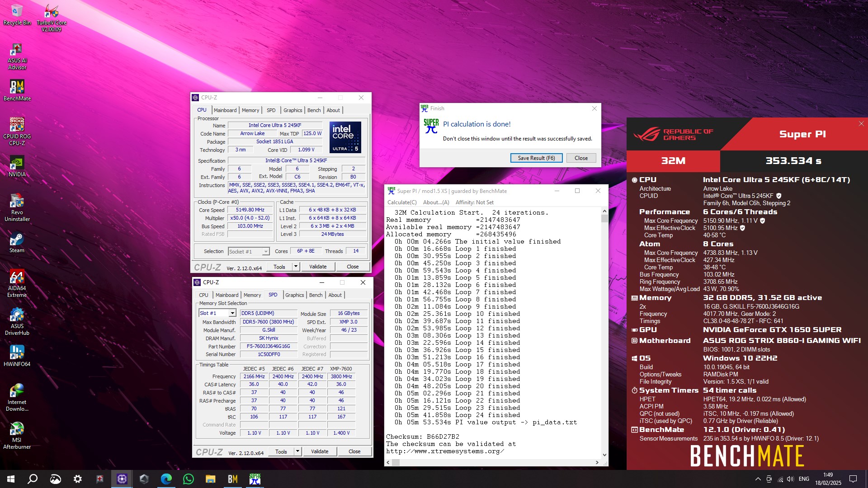Click Loop 24 finished line

tap(457, 415)
